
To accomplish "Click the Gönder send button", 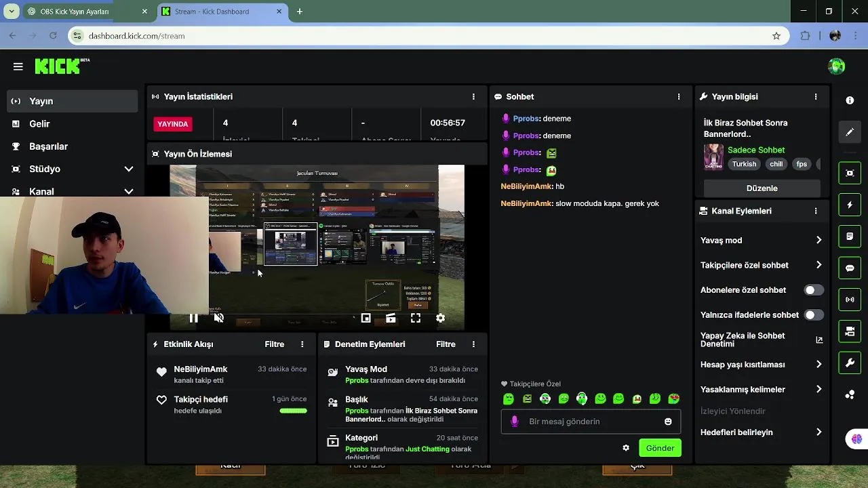I will click(660, 448).
